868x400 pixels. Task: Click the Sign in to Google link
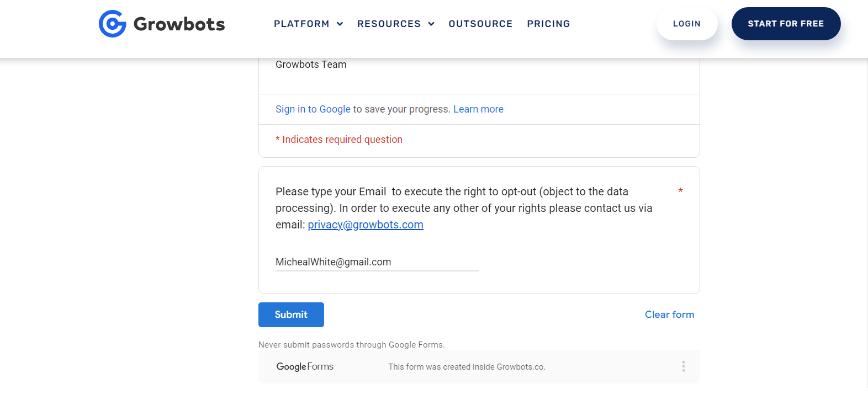313,109
